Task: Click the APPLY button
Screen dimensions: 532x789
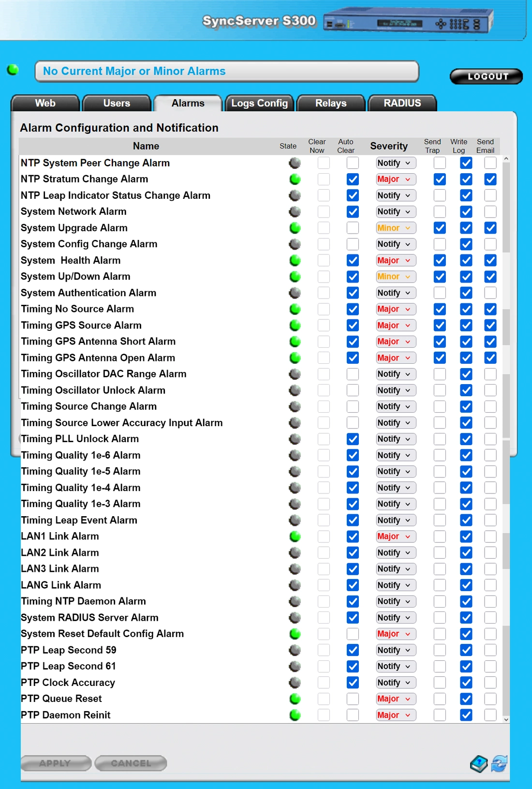Action: [x=56, y=763]
